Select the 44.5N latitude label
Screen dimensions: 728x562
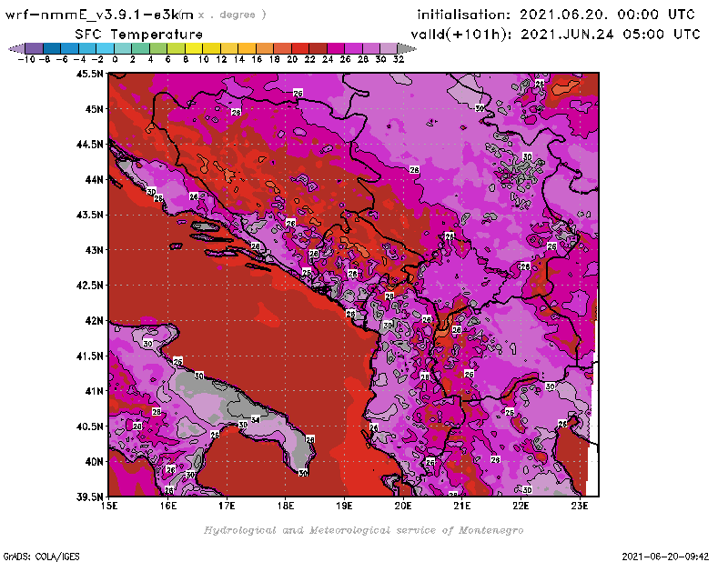point(89,145)
